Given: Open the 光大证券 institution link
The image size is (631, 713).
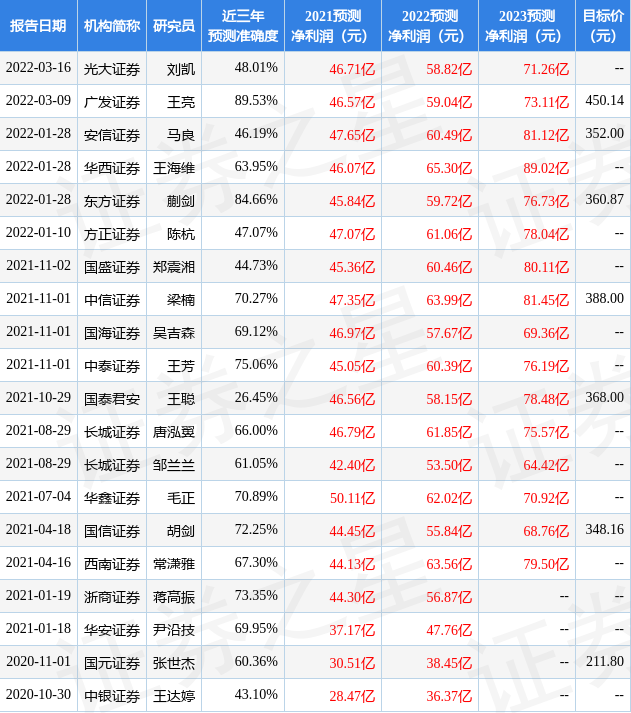Looking at the screenshot, I should 112,68.
